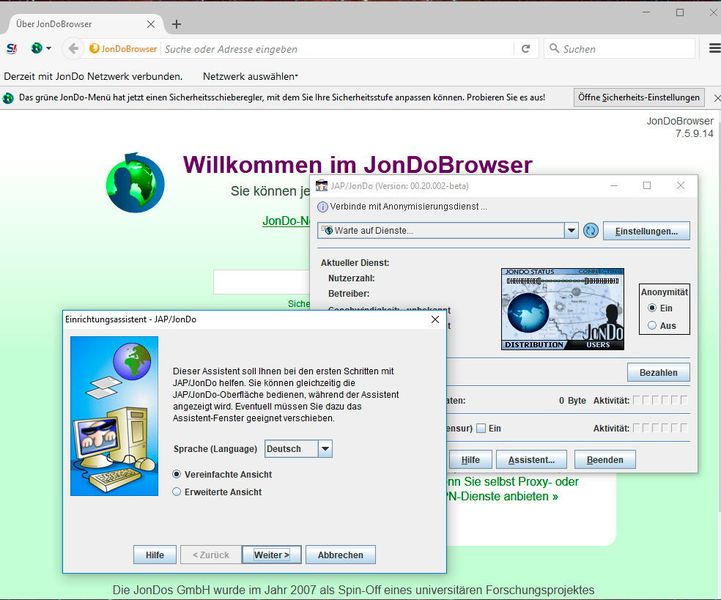
Task: Click the Willkommen im JonDoBrowser heading
Action: tap(358, 164)
